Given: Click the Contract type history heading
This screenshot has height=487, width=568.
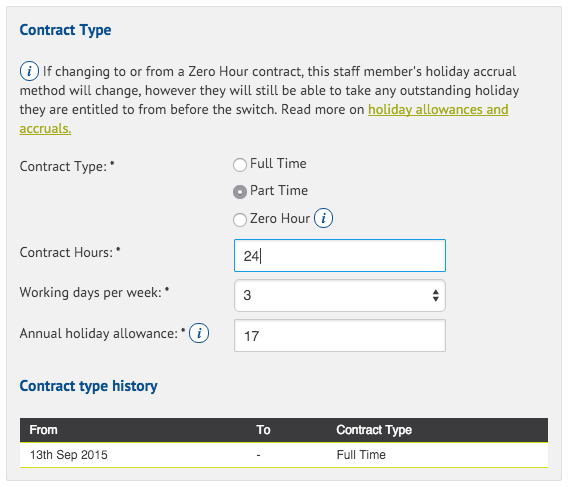Looking at the screenshot, I should pos(88,386).
